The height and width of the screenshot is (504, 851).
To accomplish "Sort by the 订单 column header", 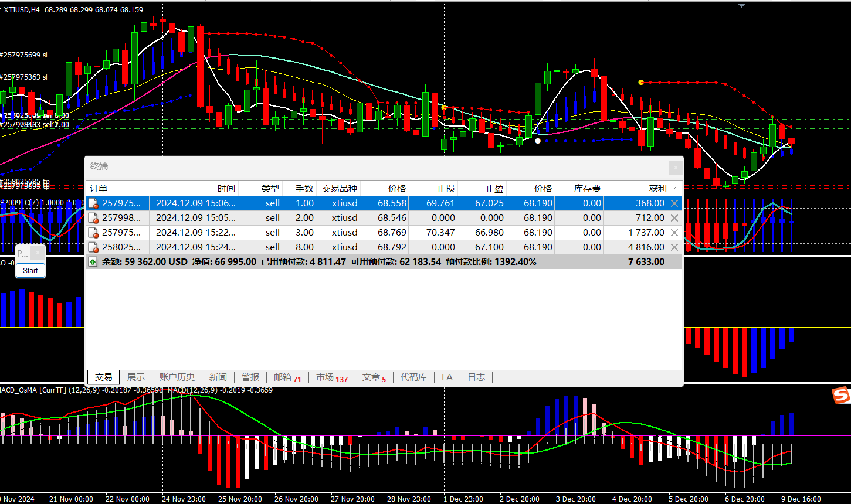I will click(118, 188).
